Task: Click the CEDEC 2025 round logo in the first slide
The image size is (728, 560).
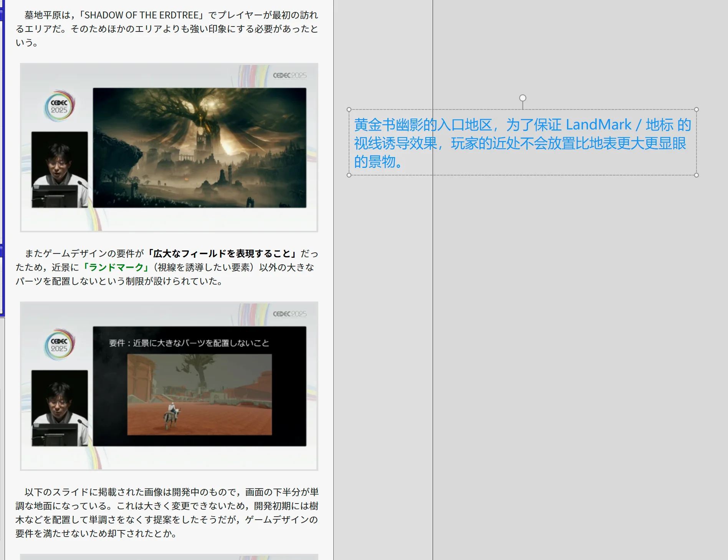Action: 59,106
